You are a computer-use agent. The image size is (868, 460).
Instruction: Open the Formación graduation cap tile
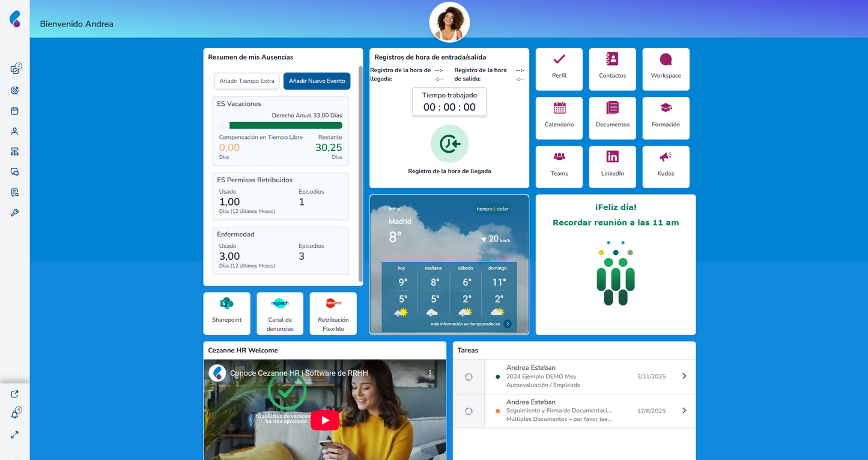tap(666, 118)
